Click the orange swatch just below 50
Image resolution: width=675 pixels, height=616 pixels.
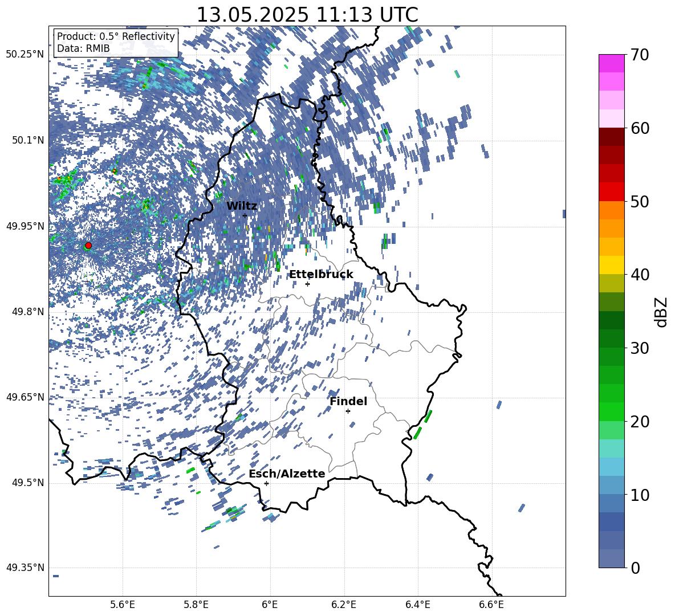[611, 210]
